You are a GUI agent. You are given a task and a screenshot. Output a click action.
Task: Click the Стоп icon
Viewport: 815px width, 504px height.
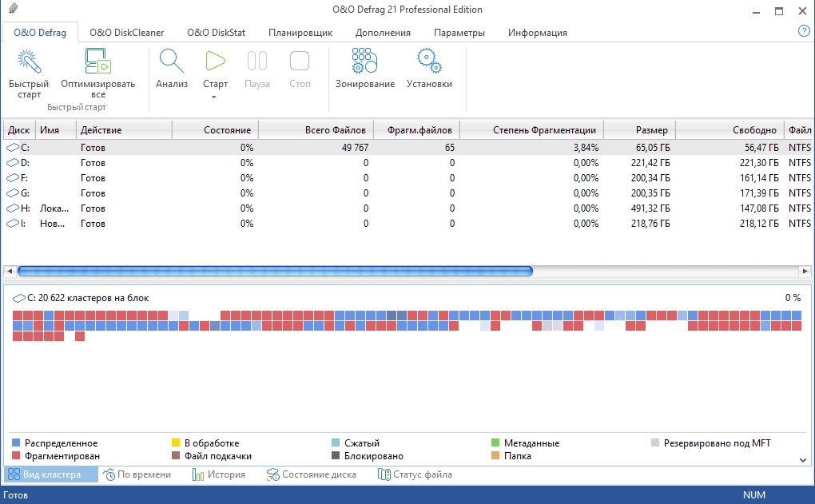point(300,61)
